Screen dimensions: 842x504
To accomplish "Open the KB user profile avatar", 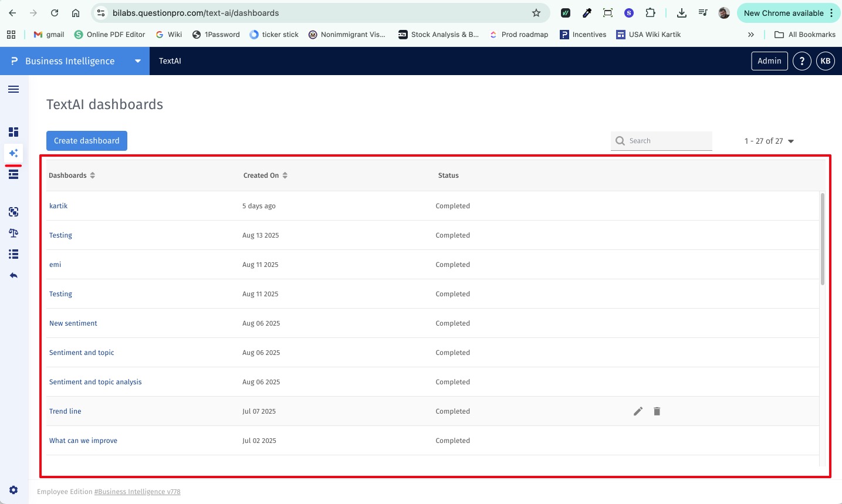I will 826,61.
